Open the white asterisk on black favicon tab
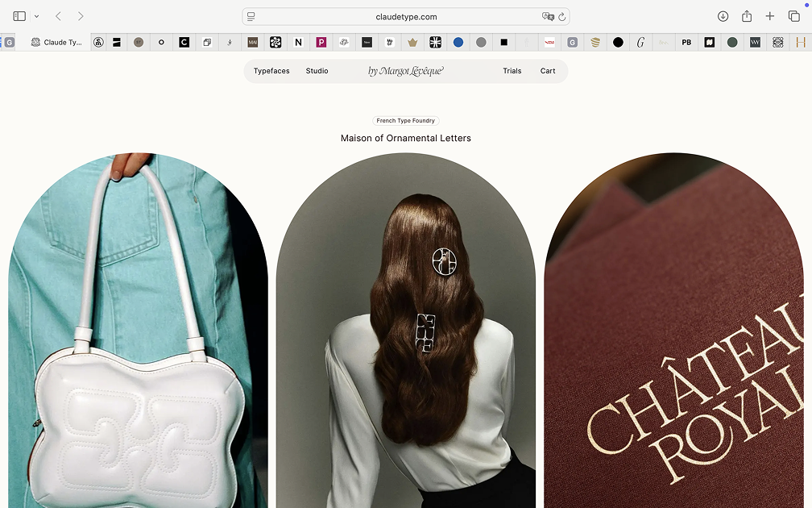Screen dimensions: 812x508 click(436, 43)
